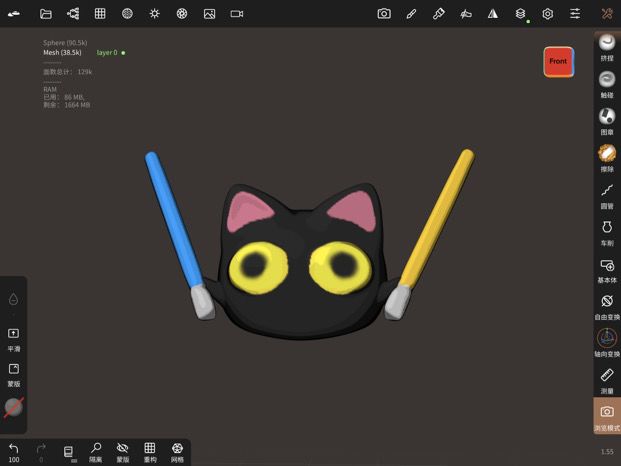Toggle the bottom-bar 蒙版 hidden-eye mask
621x466 pixels.
(123, 453)
